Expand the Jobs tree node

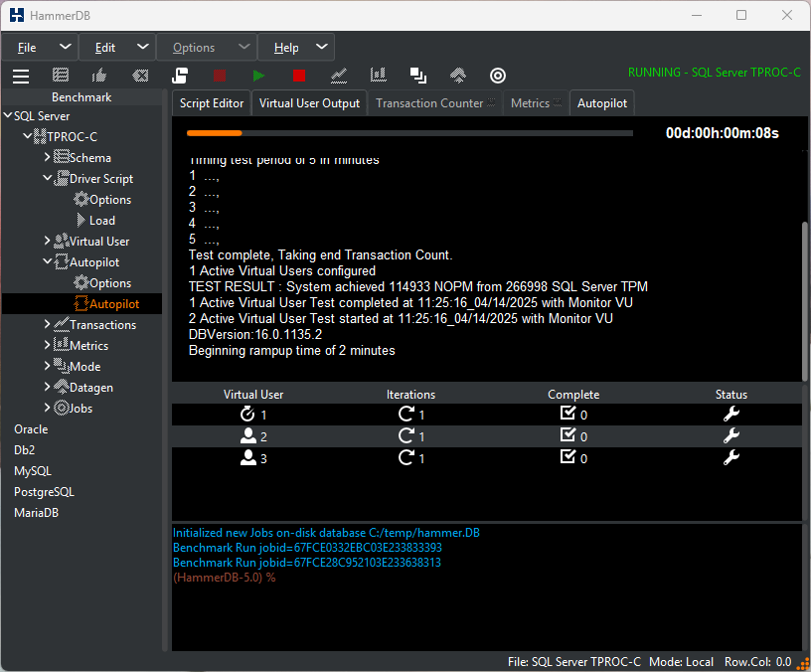48,408
